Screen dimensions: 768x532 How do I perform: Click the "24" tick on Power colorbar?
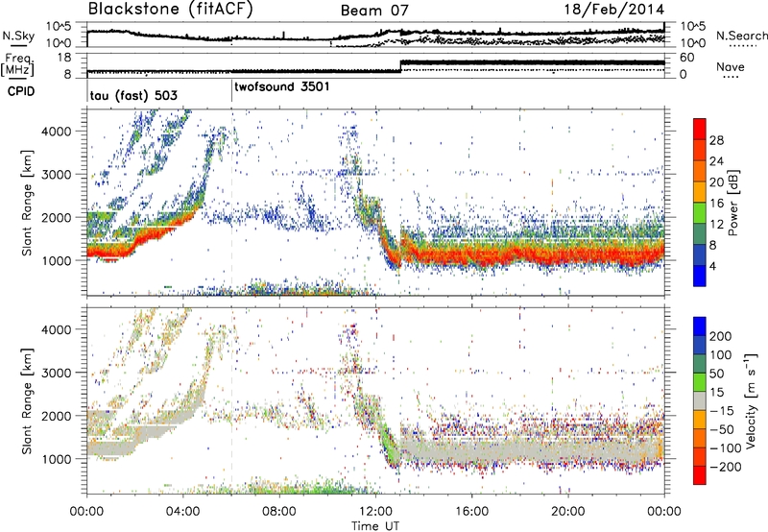tap(716, 161)
